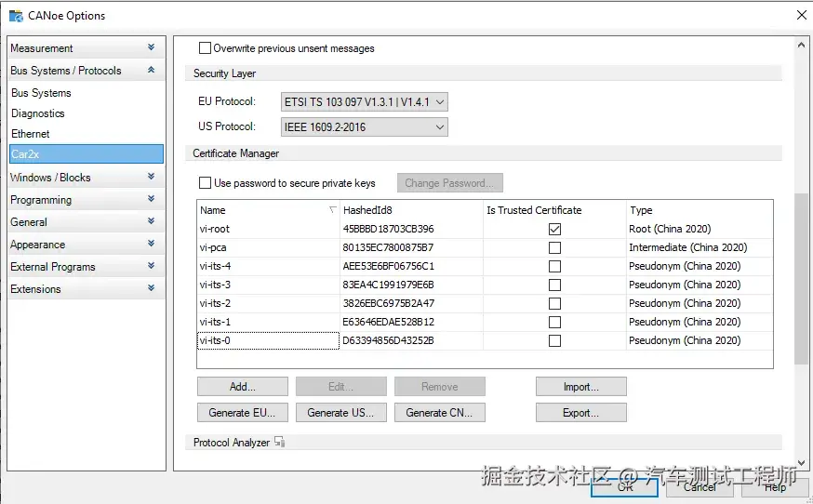Screen dimensions: 813x504
Task: Click the Cancel button
Action: pyautogui.click(x=699, y=487)
